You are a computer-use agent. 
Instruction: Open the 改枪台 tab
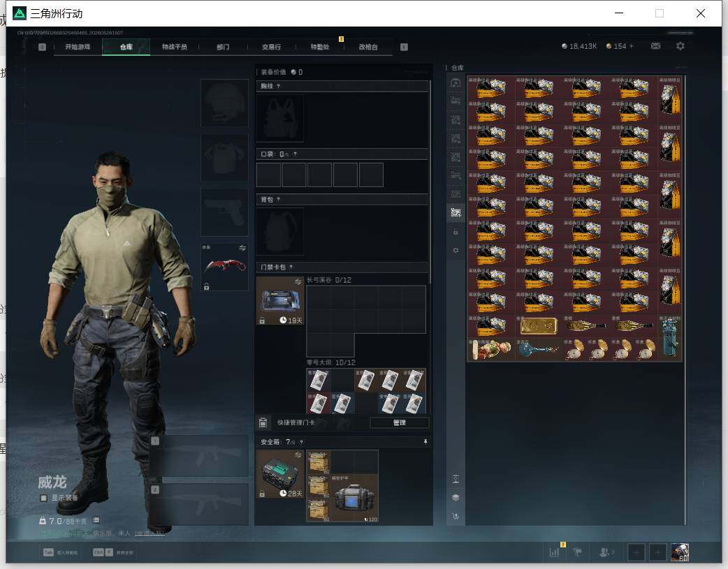pyautogui.click(x=368, y=47)
